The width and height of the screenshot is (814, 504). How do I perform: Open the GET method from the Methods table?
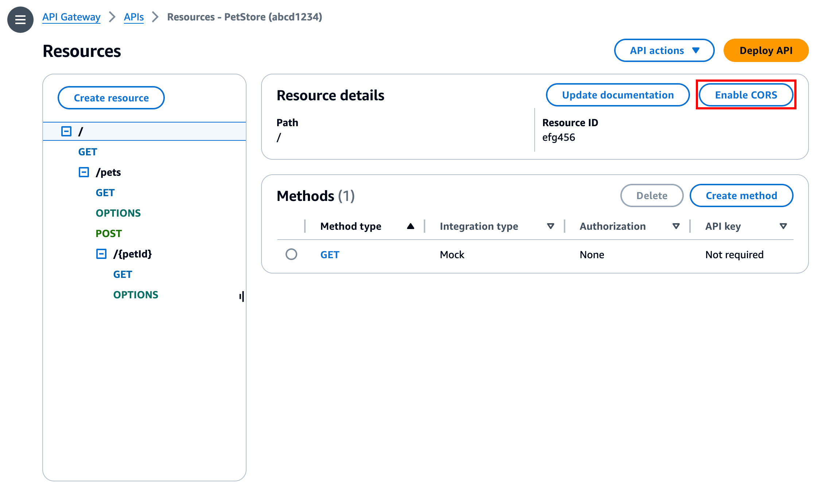[329, 254]
